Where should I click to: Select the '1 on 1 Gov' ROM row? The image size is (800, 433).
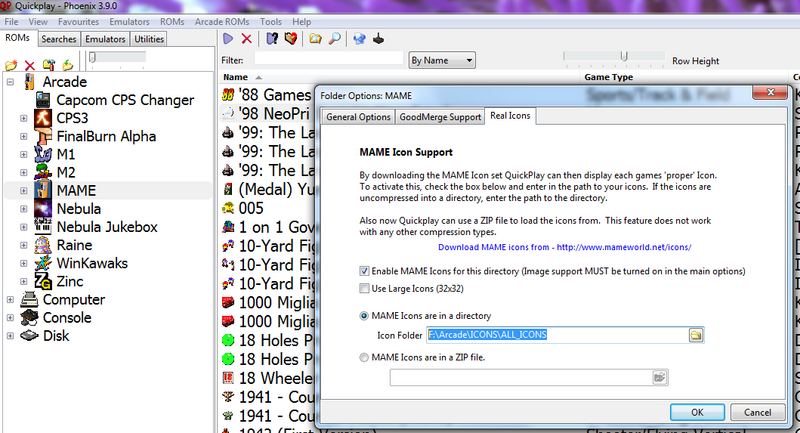click(267, 227)
